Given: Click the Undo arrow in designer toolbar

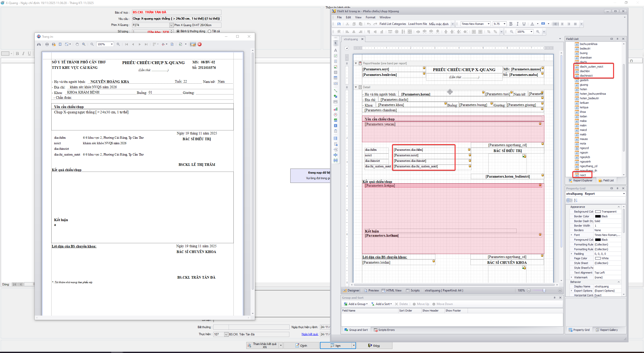Looking at the screenshot, I should (x=369, y=24).
